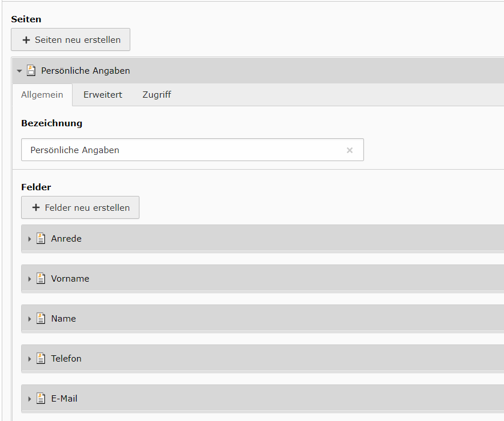Click the record icon next to Telefon
Screen dimensions: 504x421
click(41, 358)
